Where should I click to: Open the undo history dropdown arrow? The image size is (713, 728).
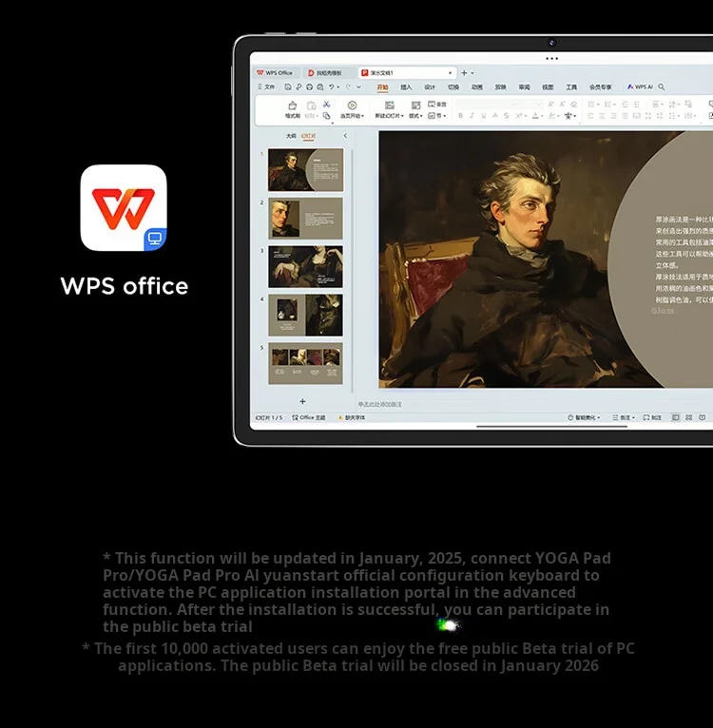coord(338,86)
